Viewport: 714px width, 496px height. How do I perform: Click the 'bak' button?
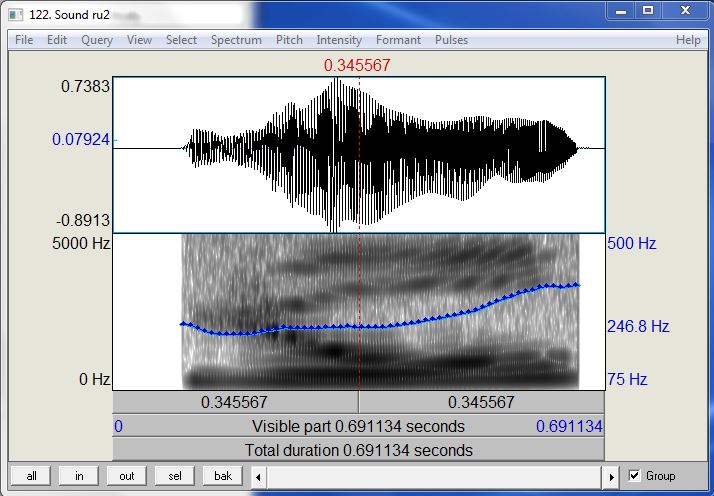click(223, 476)
